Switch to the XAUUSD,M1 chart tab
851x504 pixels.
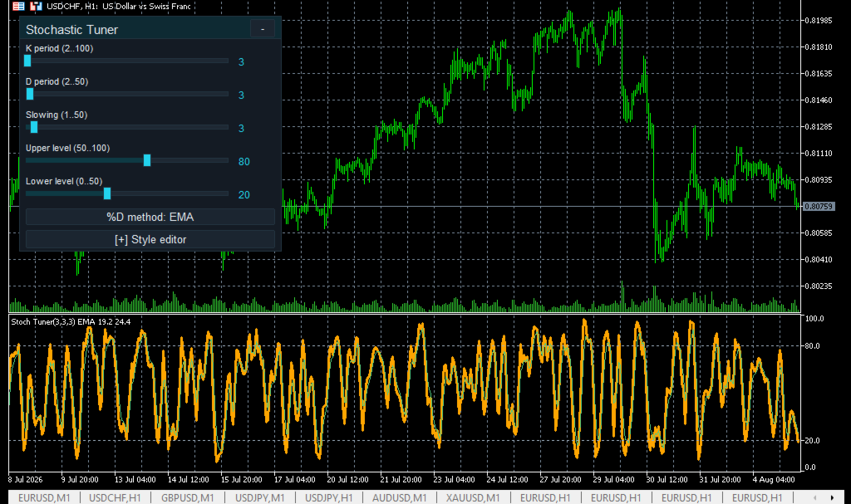(473, 497)
